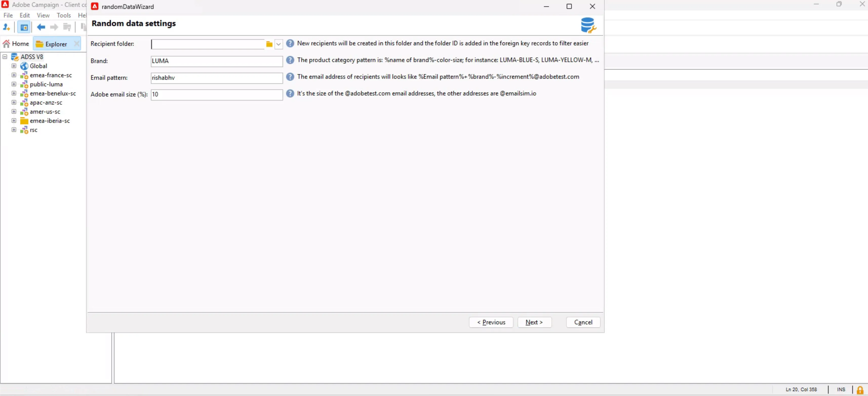Expand the emea-iberia-sc node
The height and width of the screenshot is (396, 868).
pos(14,120)
